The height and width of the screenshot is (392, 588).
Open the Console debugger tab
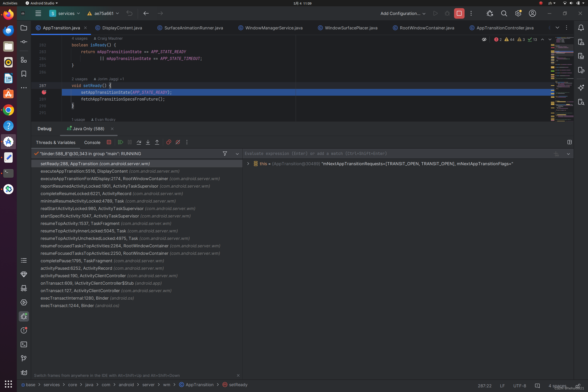tap(92, 143)
